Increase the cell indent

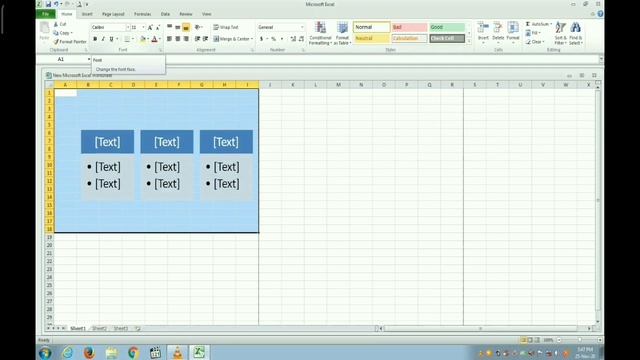tap(205, 39)
